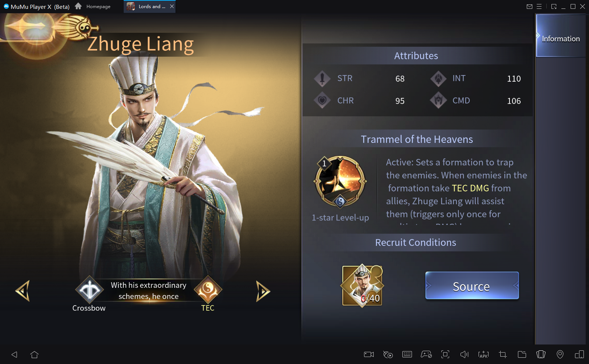Image resolution: width=589 pixels, height=364 pixels.
Task: Open the MuMu hamburger menu
Action: pos(539,6)
